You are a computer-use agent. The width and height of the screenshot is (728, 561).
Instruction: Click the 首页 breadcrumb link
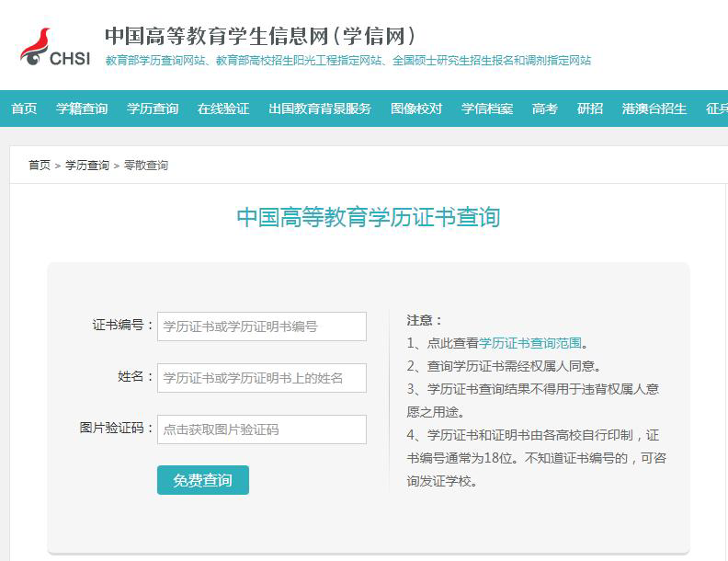(x=40, y=166)
